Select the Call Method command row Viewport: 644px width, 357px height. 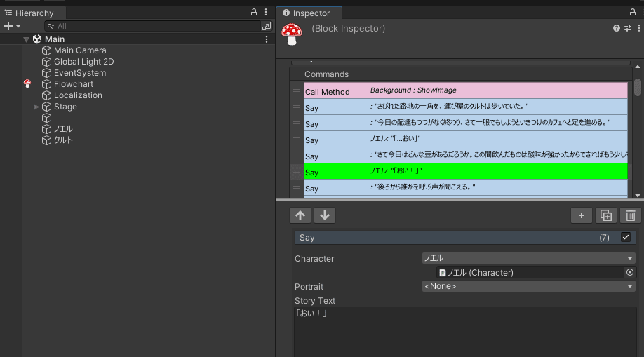pyautogui.click(x=466, y=90)
